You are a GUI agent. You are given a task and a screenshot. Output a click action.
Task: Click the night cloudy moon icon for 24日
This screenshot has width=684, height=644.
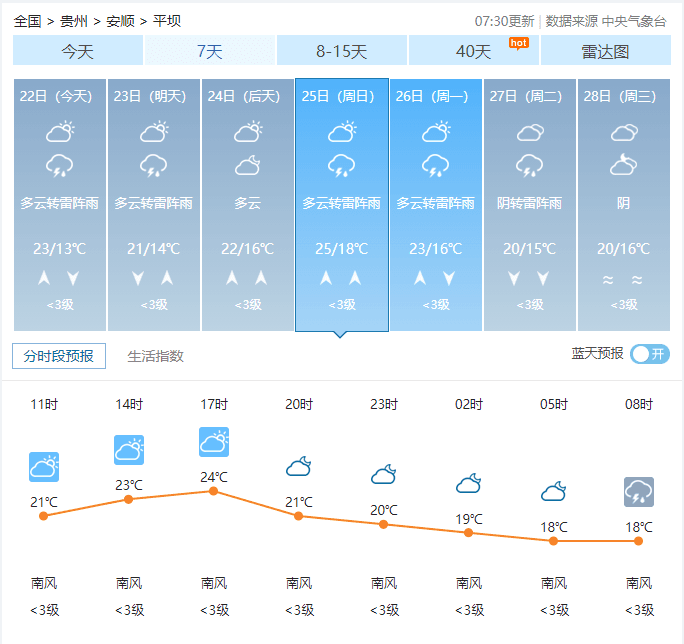click(247, 165)
